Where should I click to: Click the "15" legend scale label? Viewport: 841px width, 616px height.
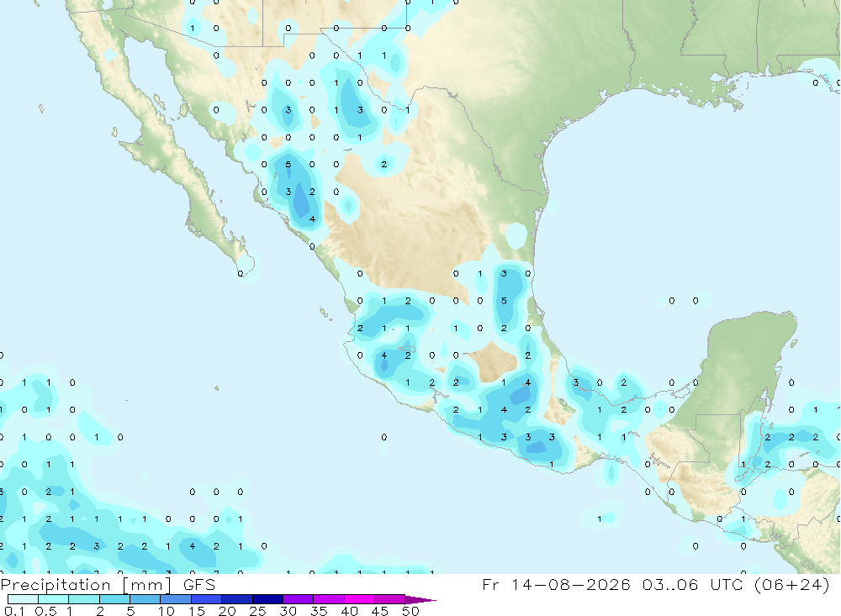coord(197,611)
